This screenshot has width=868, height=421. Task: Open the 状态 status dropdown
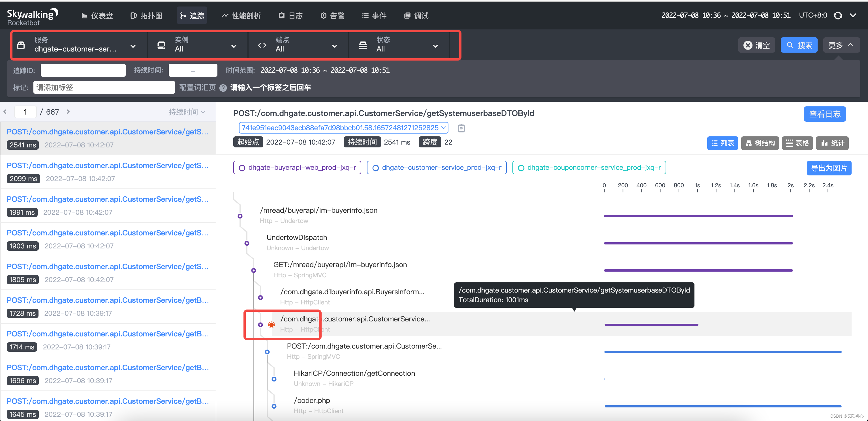pyautogui.click(x=399, y=45)
